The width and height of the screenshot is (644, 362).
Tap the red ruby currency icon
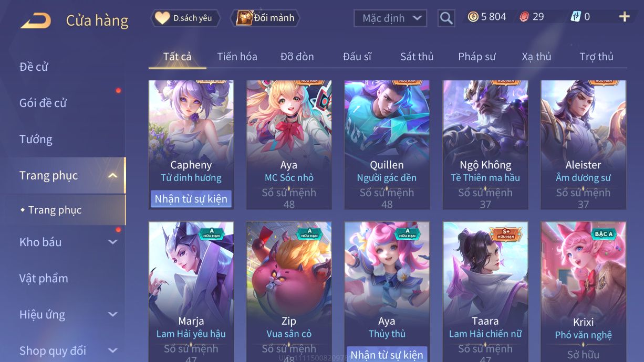(x=524, y=17)
